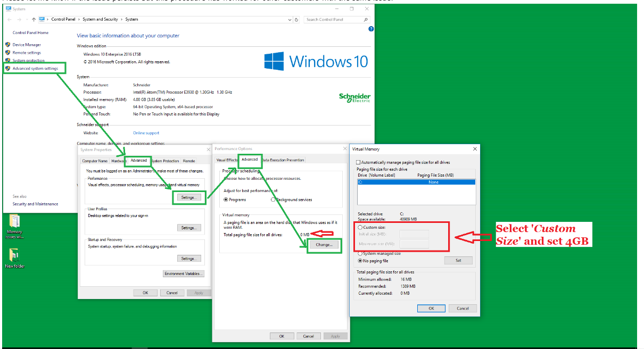The height and width of the screenshot is (349, 644).
Task: Click the Back arrow in System window
Action: 10,20
